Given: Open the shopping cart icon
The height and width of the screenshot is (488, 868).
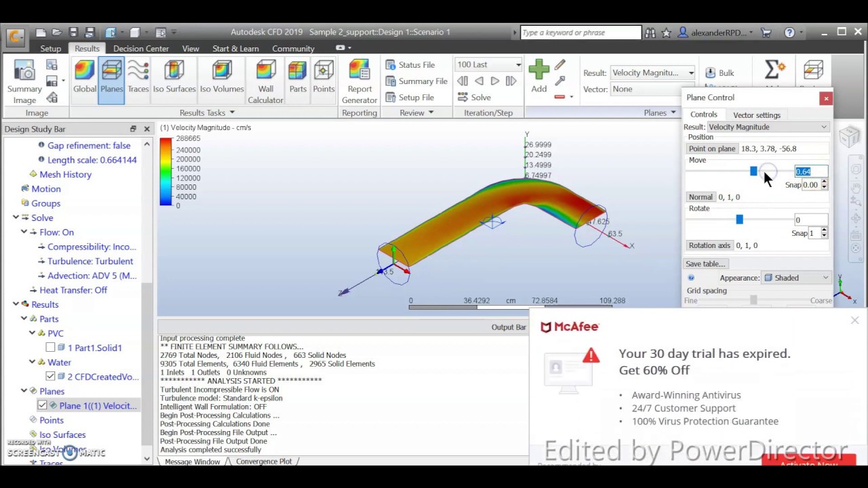Looking at the screenshot, I should click(x=766, y=32).
